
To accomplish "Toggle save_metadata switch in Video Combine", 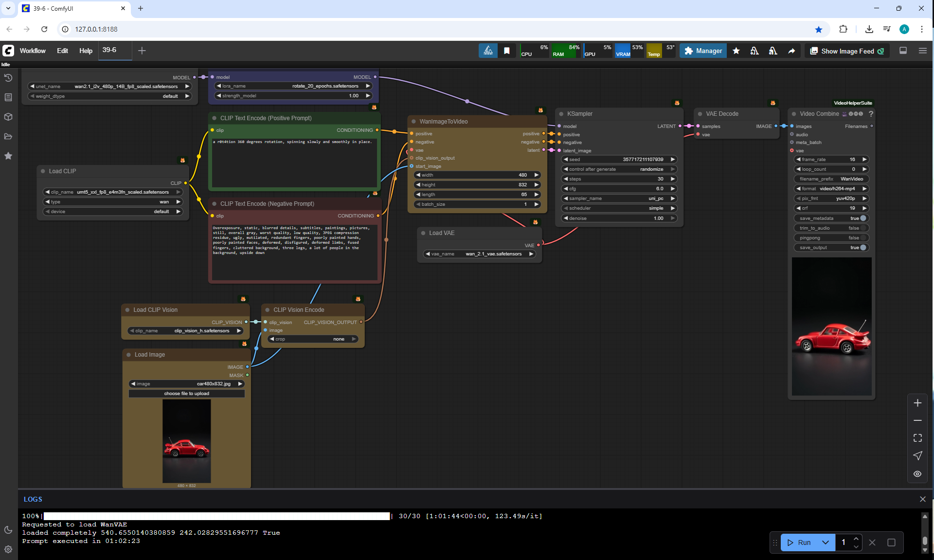I will [x=862, y=218].
